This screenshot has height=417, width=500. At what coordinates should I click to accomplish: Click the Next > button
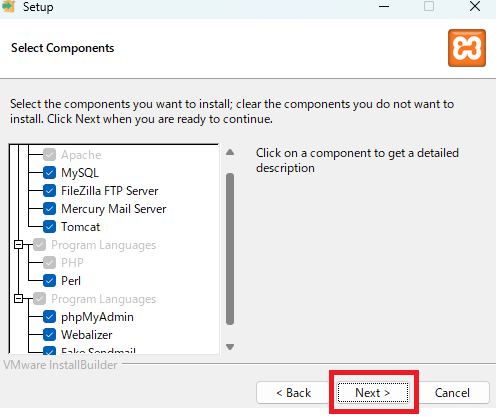373,393
